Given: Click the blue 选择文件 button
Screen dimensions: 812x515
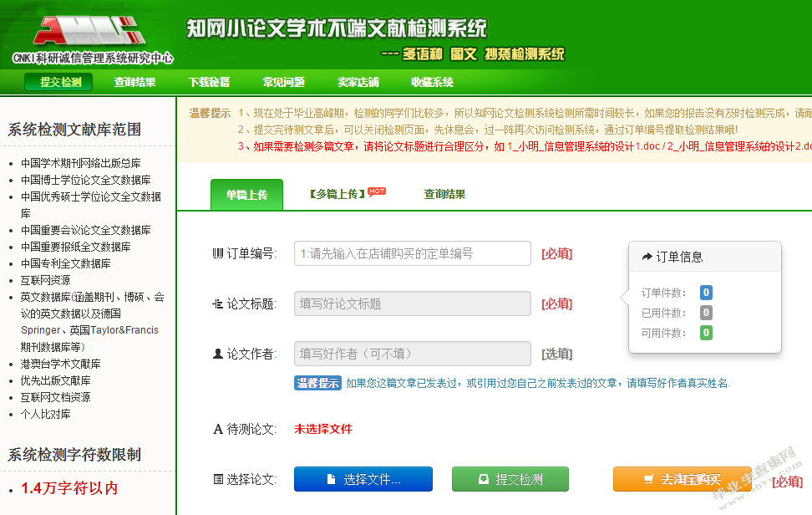Looking at the screenshot, I should coord(363,479).
